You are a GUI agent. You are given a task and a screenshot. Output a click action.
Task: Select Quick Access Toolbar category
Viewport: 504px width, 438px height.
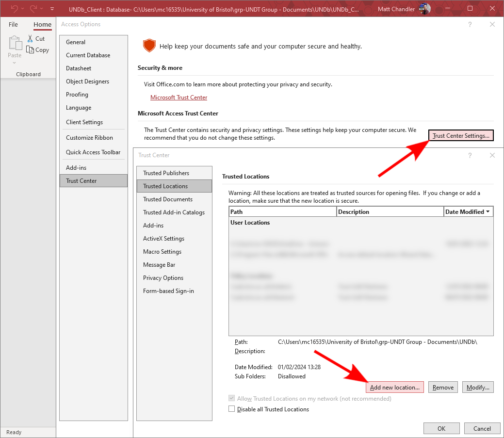tap(94, 152)
